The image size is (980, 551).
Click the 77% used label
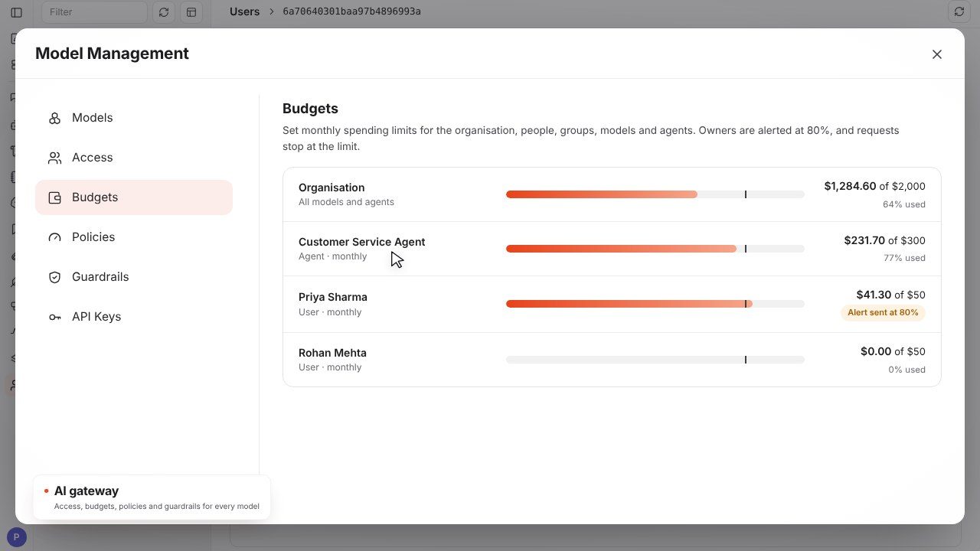click(904, 258)
